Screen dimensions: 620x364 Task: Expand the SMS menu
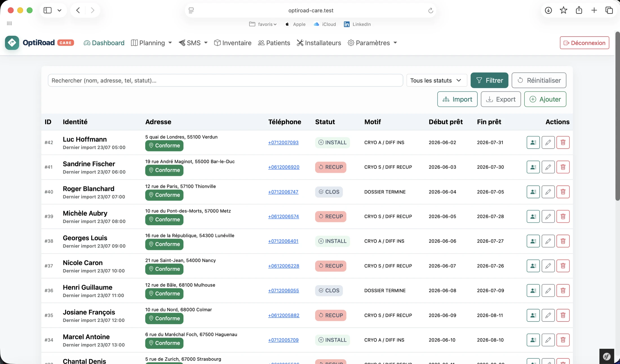(x=193, y=43)
